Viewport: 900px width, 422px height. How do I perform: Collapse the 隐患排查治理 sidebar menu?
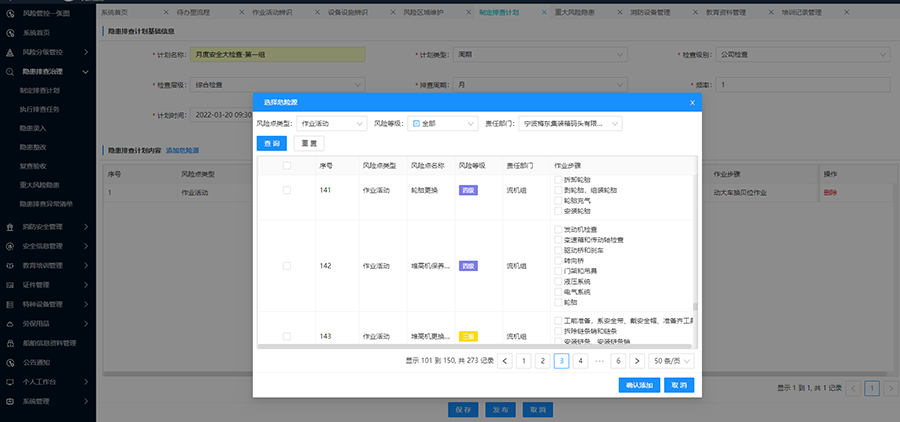pos(86,72)
